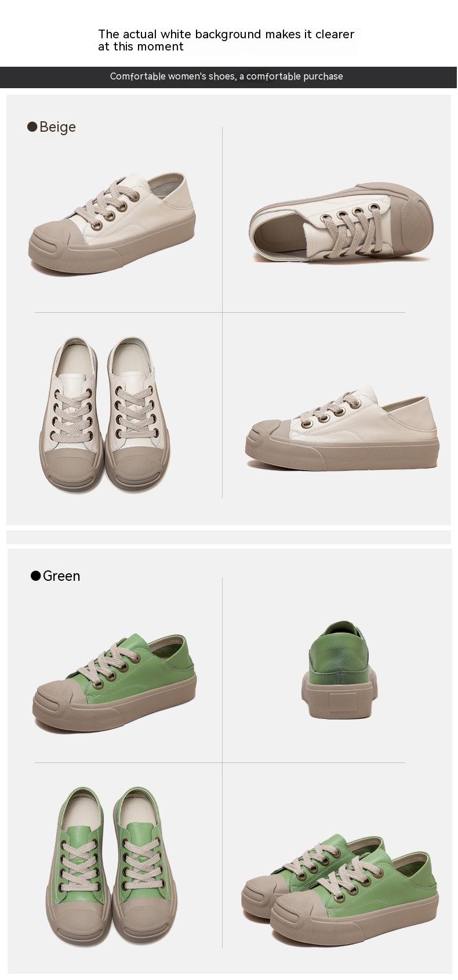The height and width of the screenshot is (980, 458).
Task: Open the beige pair top-down view image
Action: pyautogui.click(x=104, y=414)
